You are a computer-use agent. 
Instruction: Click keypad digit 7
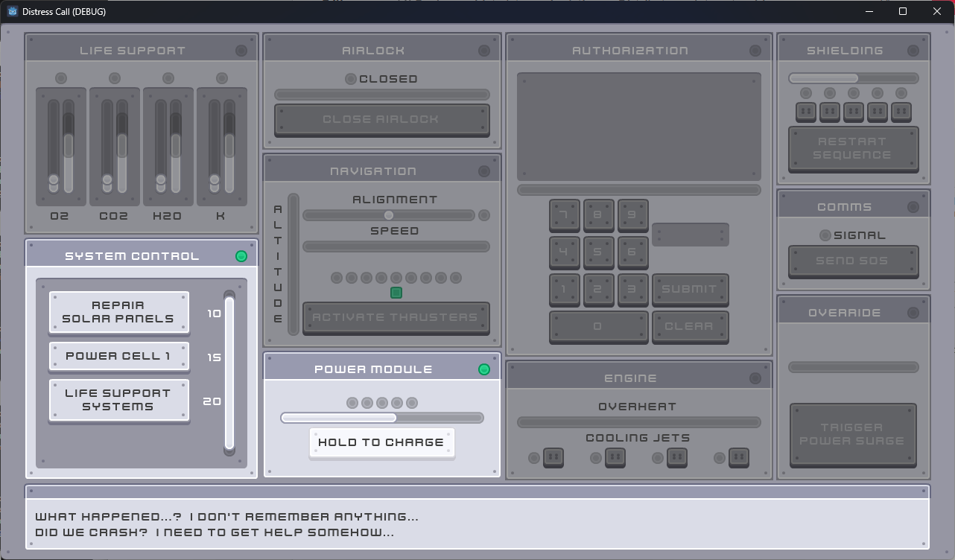point(564,214)
